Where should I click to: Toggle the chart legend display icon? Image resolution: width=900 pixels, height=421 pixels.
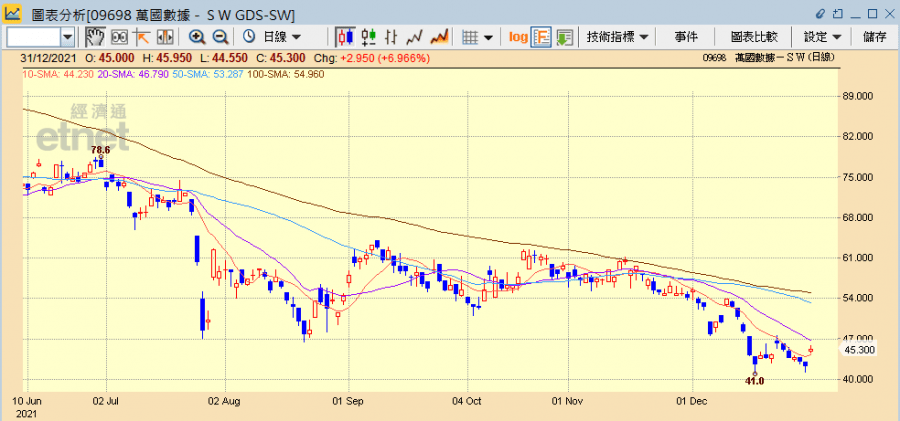[541, 37]
